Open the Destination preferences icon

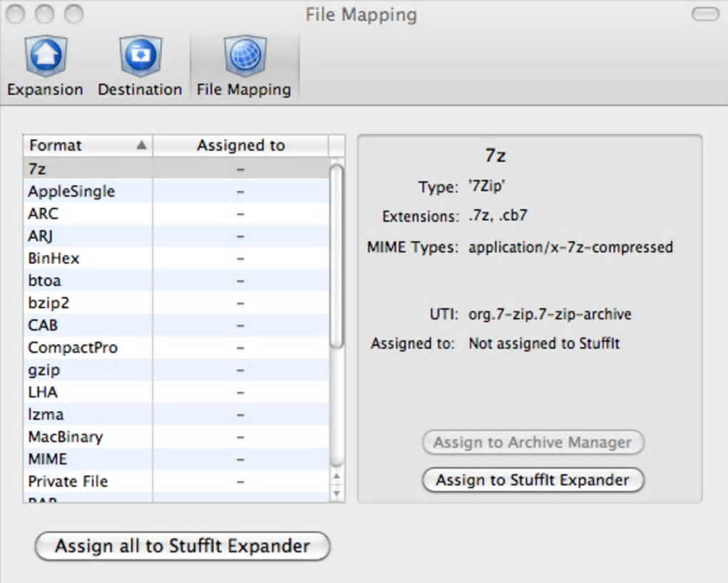coord(140,57)
